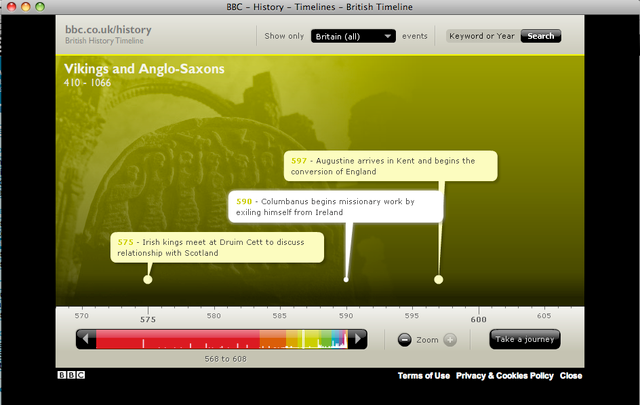Move timeline back with left arrow

tap(86, 339)
